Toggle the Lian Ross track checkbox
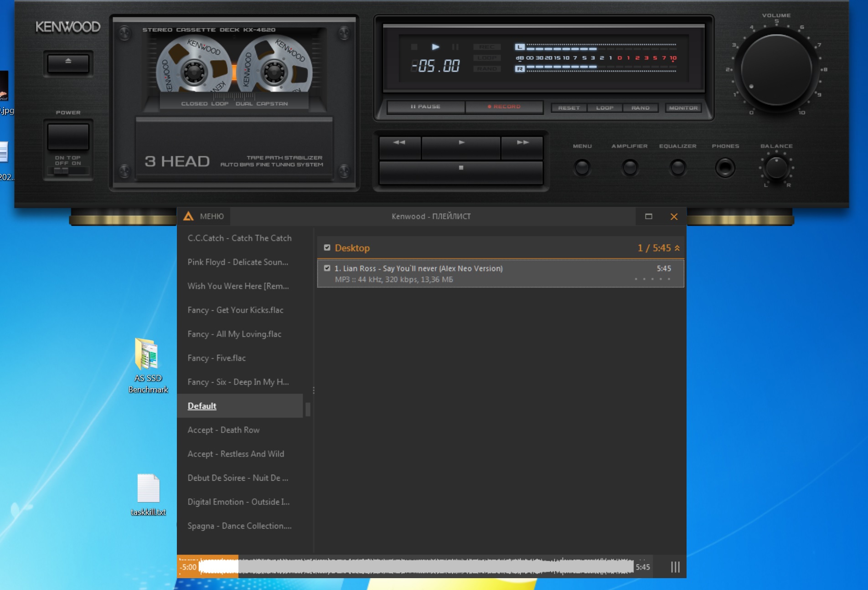Image resolution: width=868 pixels, height=590 pixels. pos(327,268)
